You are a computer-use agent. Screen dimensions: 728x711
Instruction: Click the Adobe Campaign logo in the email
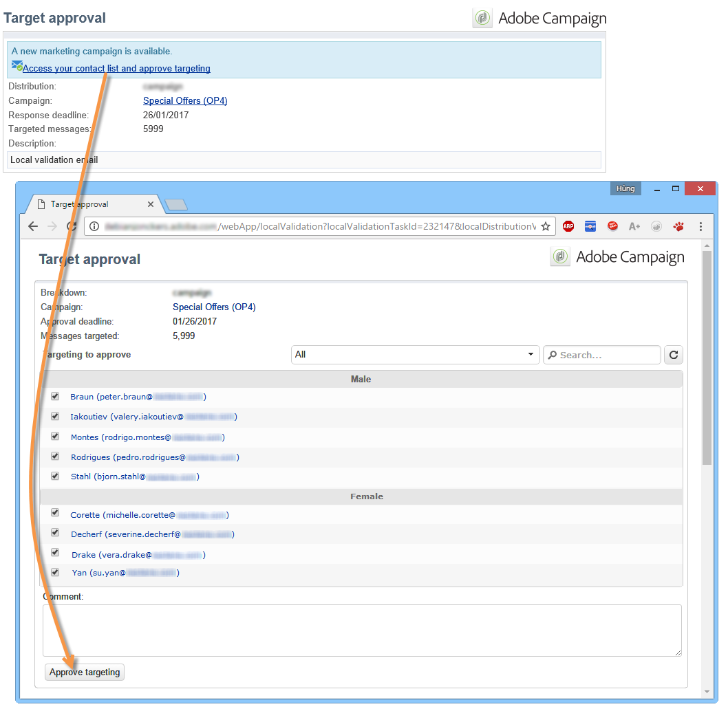539,18
